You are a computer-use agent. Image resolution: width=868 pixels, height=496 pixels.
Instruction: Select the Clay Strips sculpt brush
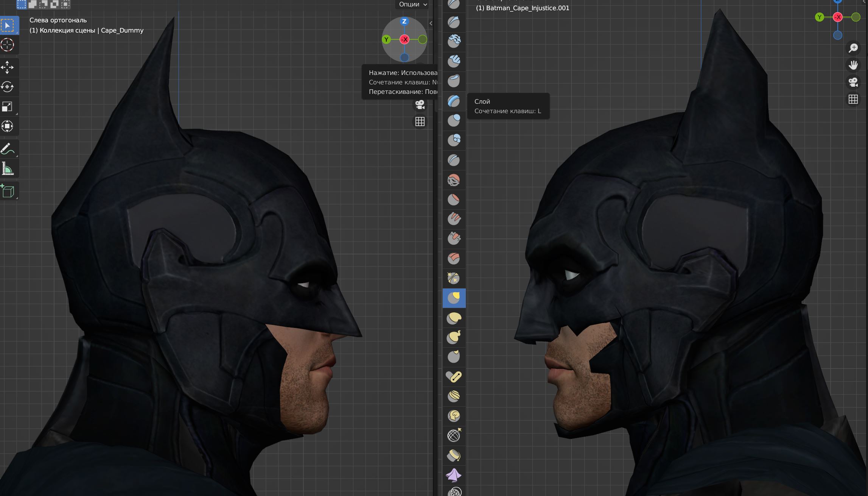click(x=454, y=61)
